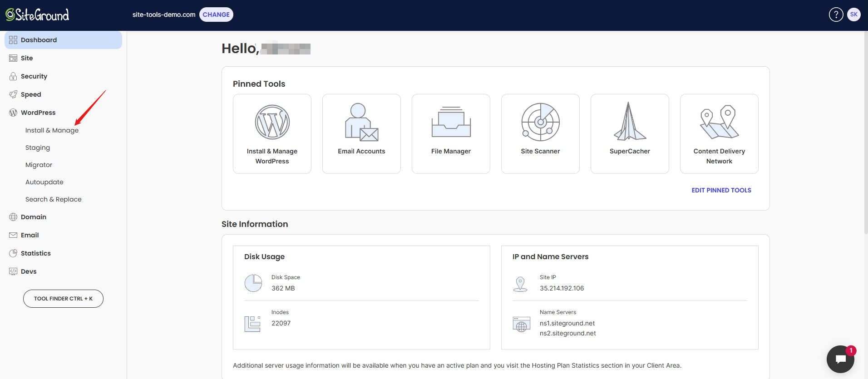Click the chat notification badge showing 1
Image resolution: width=868 pixels, height=379 pixels.
[x=851, y=350]
